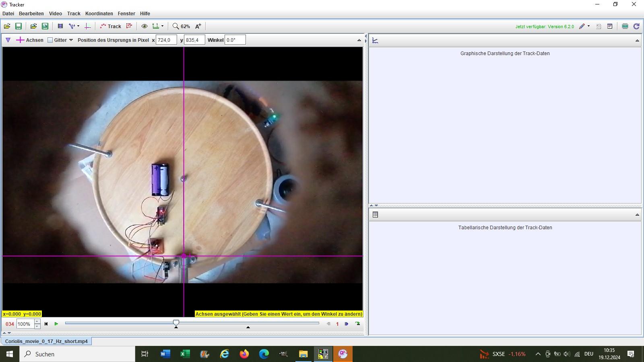Open Excel from the taskbar
This screenshot has height=362, width=644.
click(x=185, y=354)
